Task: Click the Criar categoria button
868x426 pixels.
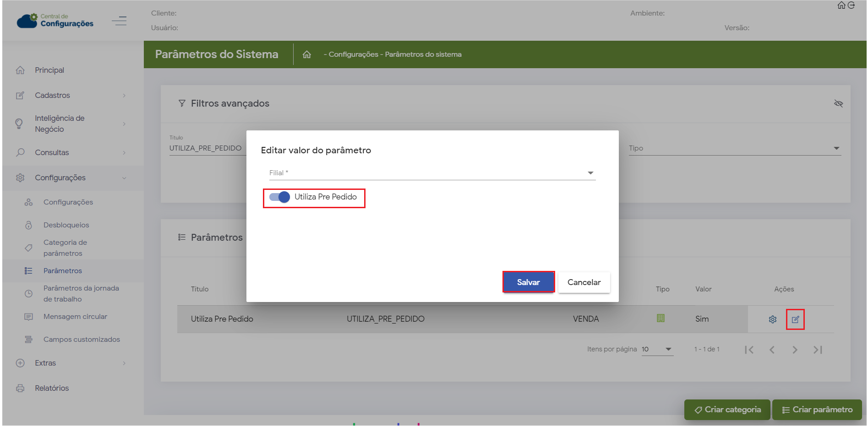Action: (727, 410)
